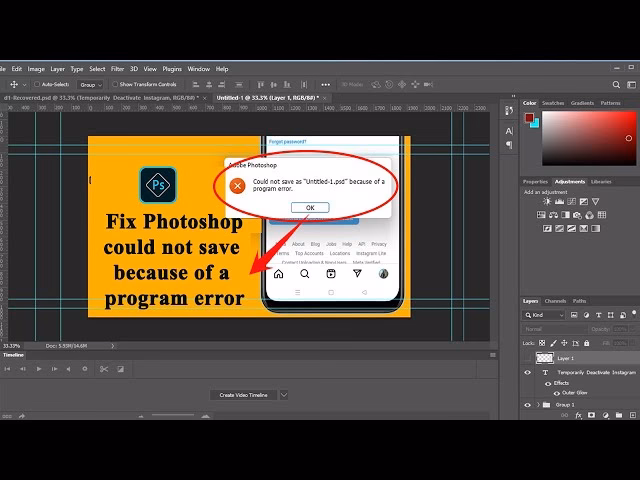
Task: Create new group folder icon
Action: pos(619,415)
